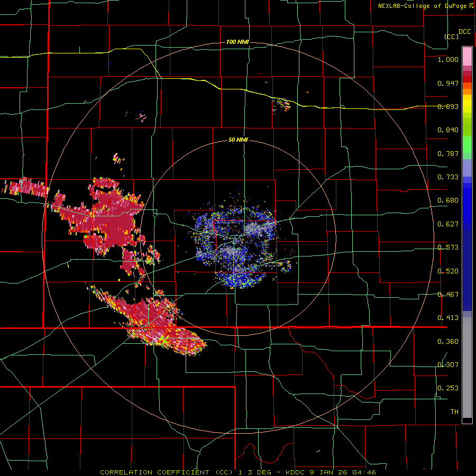Screen dimensions: 476x476
Task: Select the 0.360 scale value
Action: click(x=448, y=342)
